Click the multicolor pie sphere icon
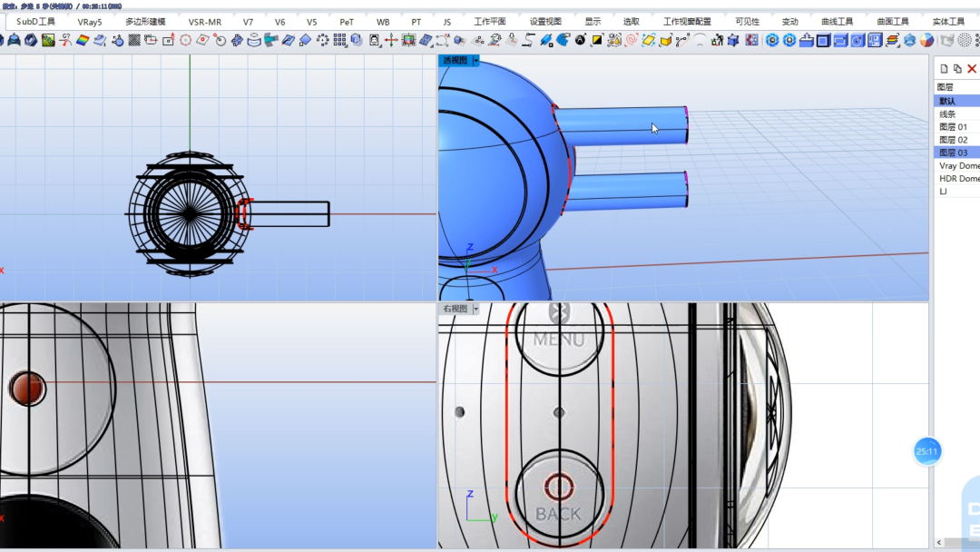Image resolution: width=980 pixels, height=552 pixels. click(926, 41)
